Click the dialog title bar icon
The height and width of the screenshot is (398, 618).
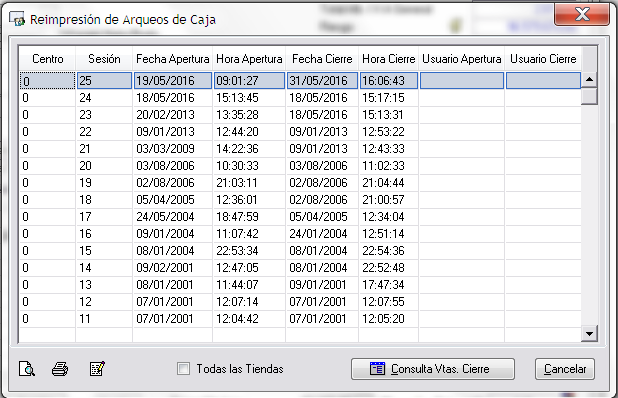(x=17, y=19)
